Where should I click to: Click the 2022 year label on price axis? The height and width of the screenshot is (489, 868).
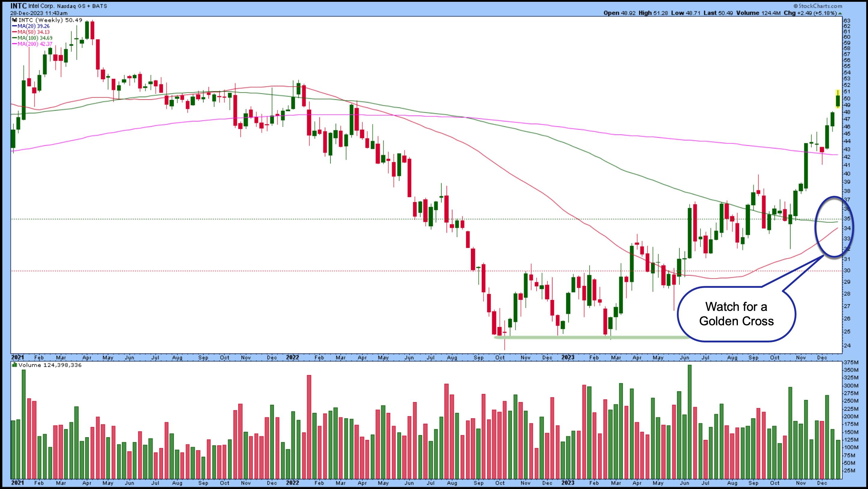point(292,357)
